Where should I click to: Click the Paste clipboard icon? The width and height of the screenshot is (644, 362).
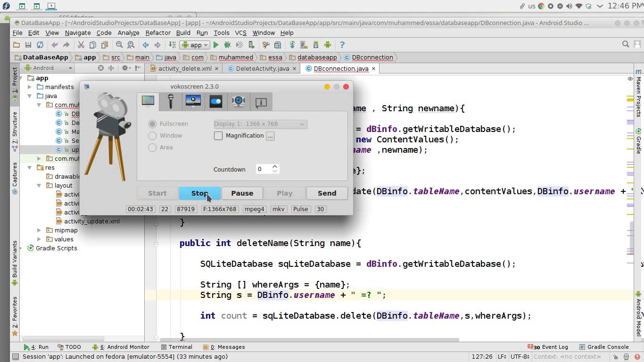[105, 45]
